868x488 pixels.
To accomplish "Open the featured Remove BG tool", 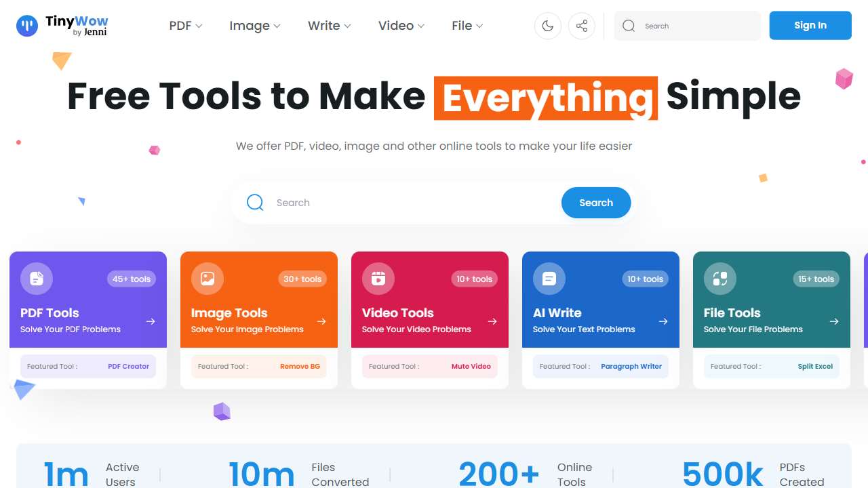I will [x=300, y=366].
